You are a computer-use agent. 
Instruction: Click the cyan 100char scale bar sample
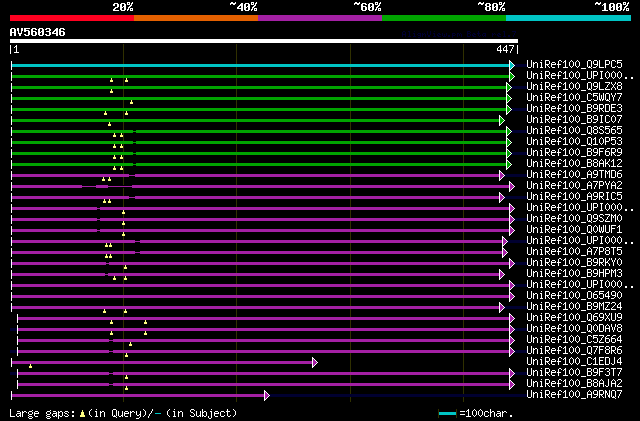pyautogui.click(x=447, y=414)
